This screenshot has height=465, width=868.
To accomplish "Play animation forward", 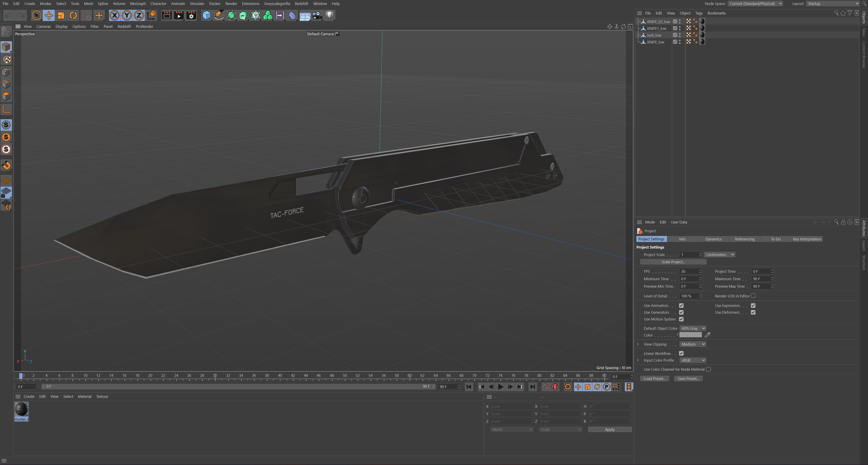I will pos(501,387).
